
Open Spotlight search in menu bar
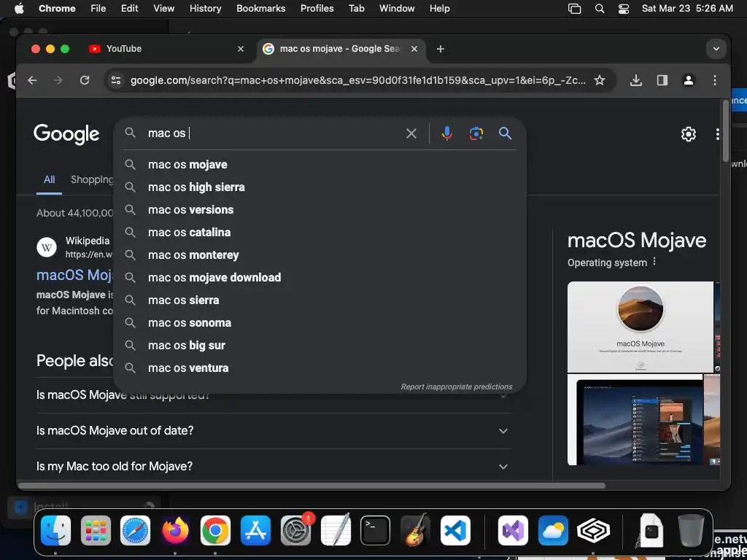600,9
